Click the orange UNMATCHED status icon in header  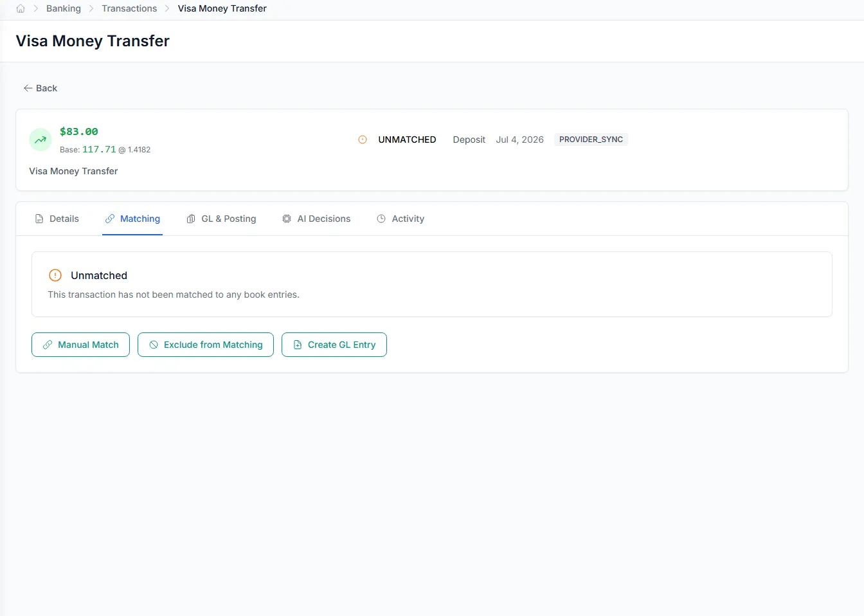point(363,140)
